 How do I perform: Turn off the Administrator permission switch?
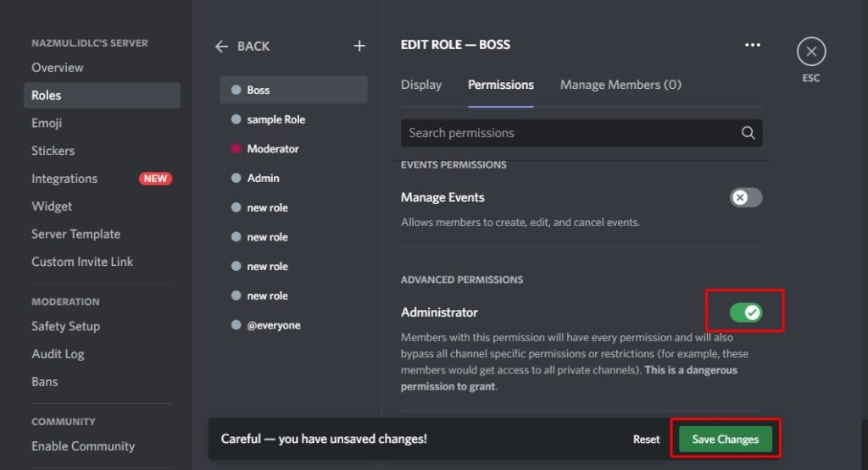tap(746, 312)
